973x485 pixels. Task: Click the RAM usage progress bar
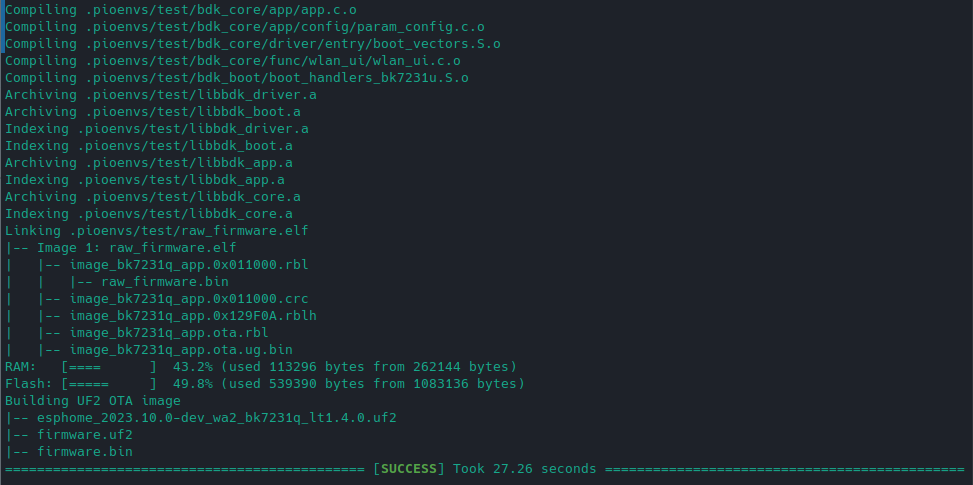click(109, 367)
